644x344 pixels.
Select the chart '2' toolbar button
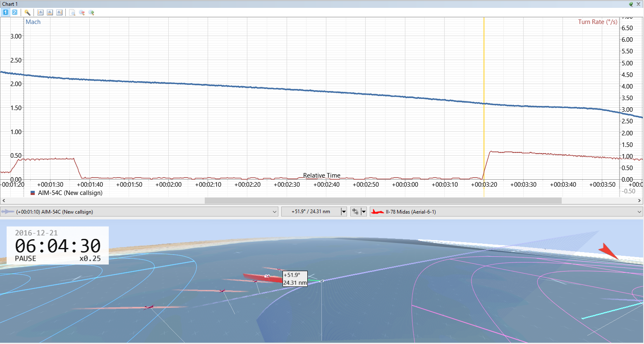click(14, 12)
